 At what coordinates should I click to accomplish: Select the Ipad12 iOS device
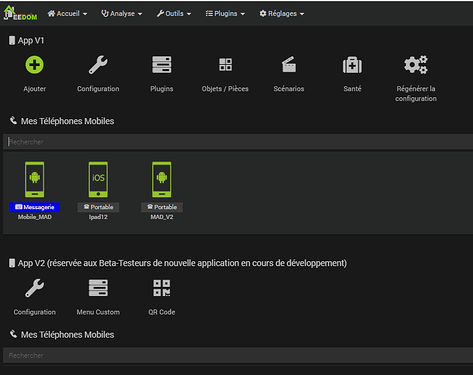(x=98, y=180)
